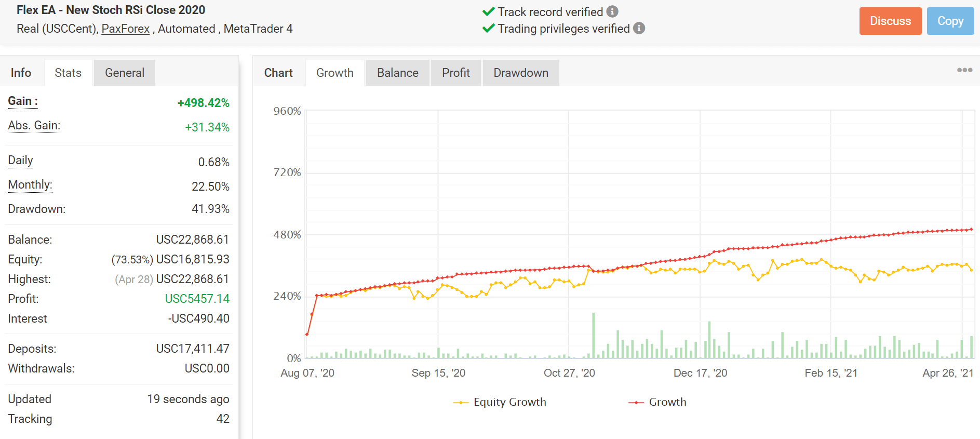This screenshot has width=980, height=439.
Task: Click the Tracking count 42
Action: point(223,419)
